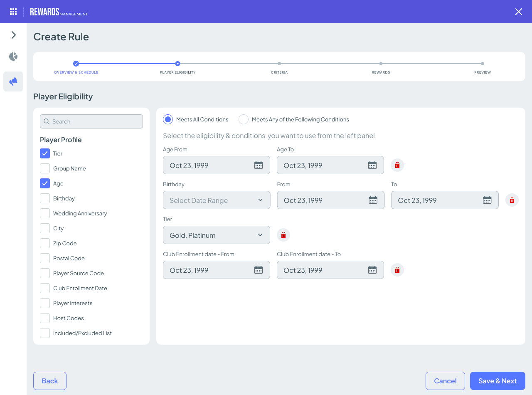
Task: Select the megaphone icon in the left sidebar
Action: point(13,81)
